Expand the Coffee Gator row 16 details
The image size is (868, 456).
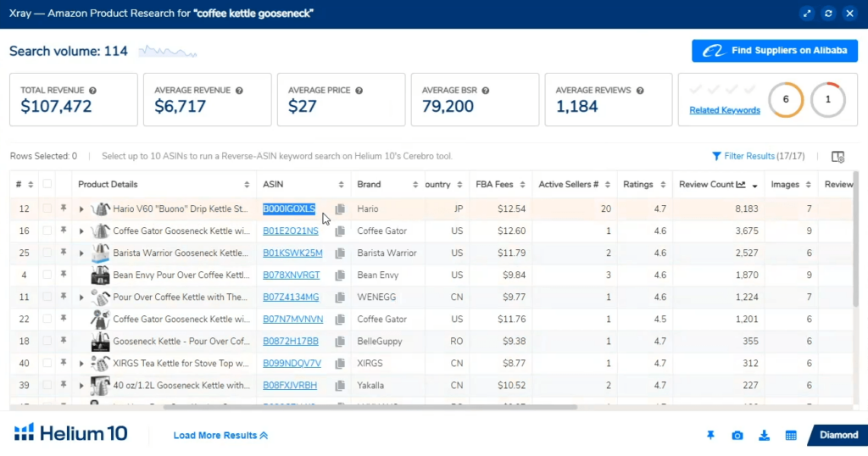coord(81,231)
